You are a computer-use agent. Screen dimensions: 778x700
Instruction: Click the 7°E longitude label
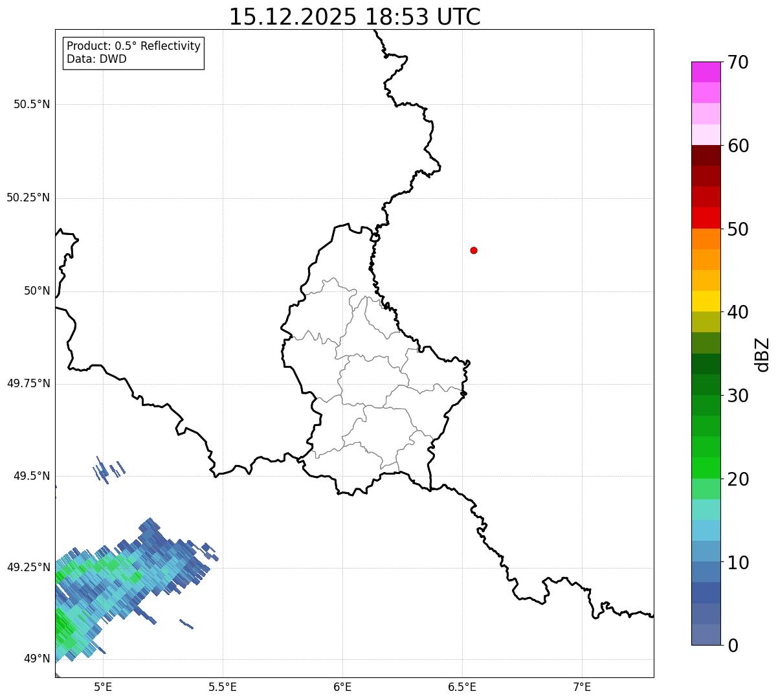tap(583, 686)
